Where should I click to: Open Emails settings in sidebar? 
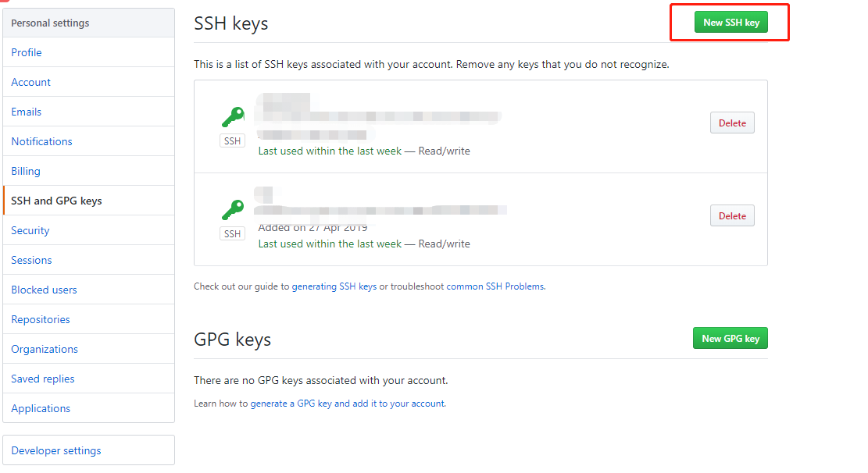coord(27,112)
